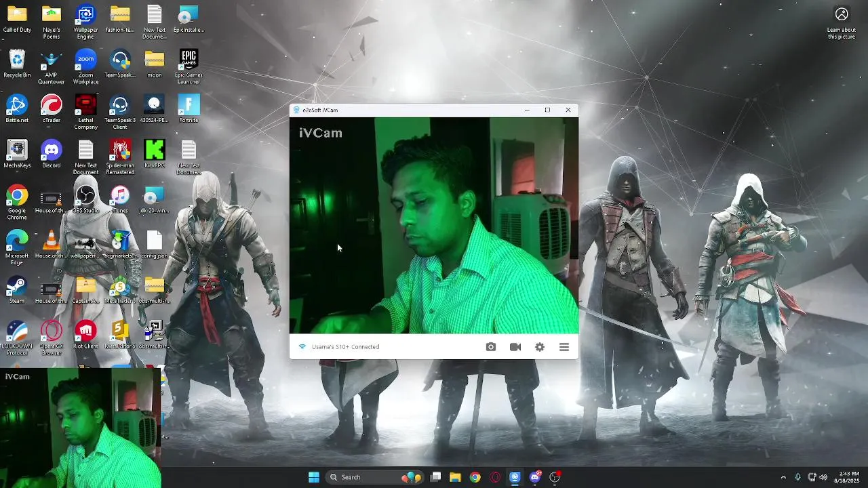Screen dimensions: 868x488
Task: Select the MetaTrader 5 shortcut
Action: (x=120, y=290)
